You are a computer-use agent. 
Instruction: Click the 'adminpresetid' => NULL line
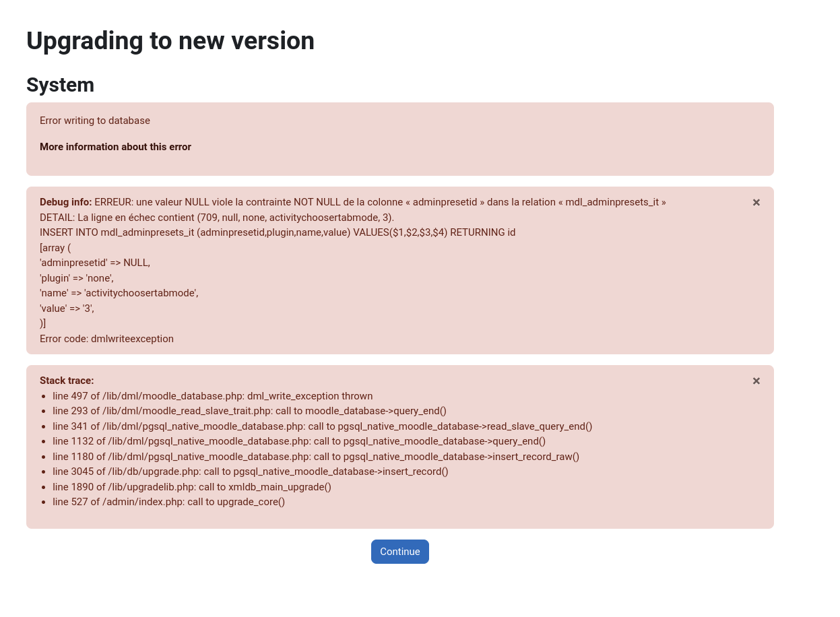[95, 263]
